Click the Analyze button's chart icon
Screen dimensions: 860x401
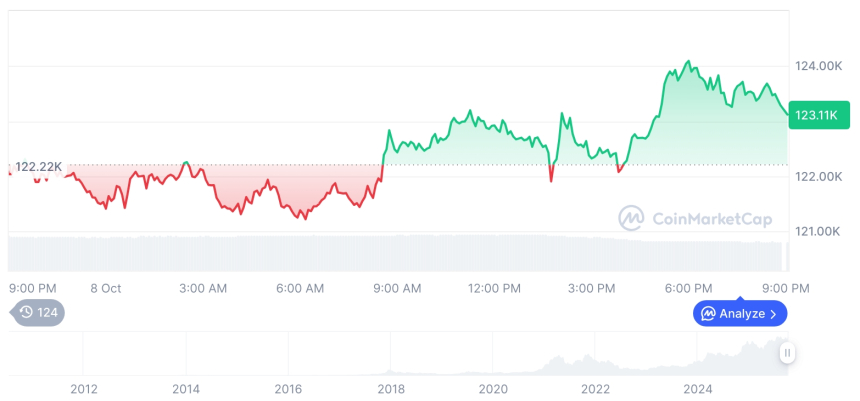[708, 314]
